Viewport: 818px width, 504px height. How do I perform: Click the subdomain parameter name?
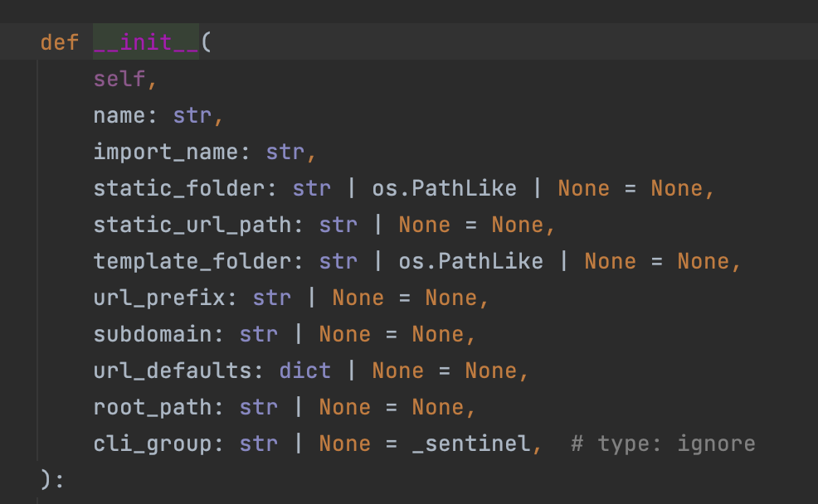153,335
